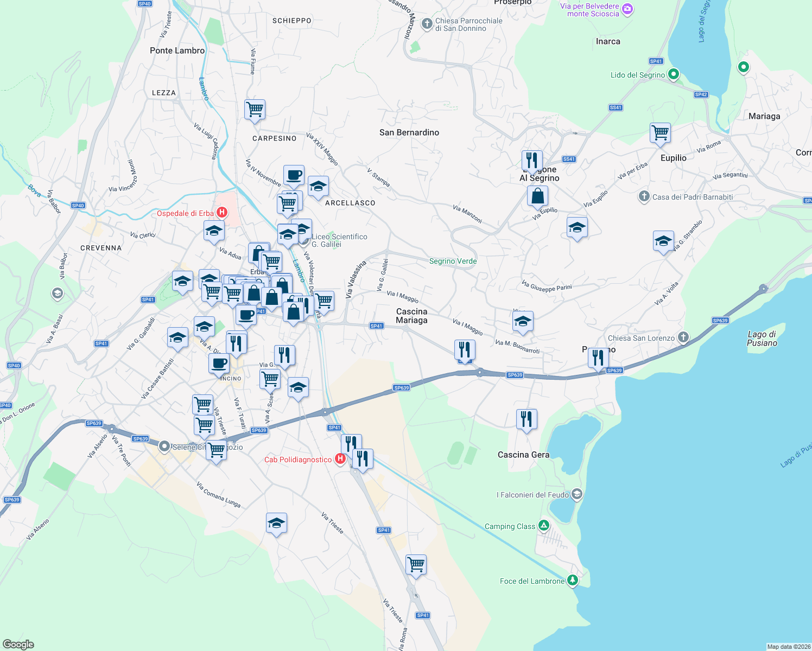Click the camping tree marker at Camping Class

click(543, 525)
